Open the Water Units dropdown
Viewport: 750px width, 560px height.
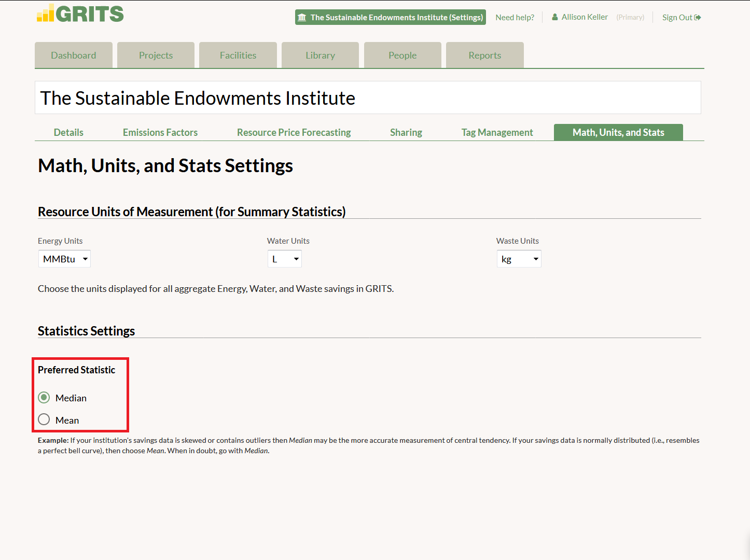[x=285, y=259]
